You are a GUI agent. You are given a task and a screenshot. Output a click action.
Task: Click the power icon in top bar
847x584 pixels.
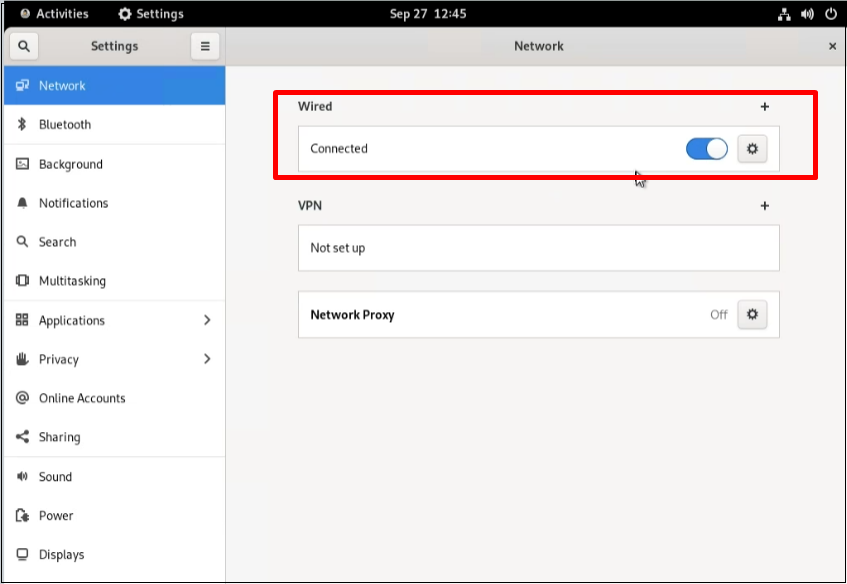830,14
